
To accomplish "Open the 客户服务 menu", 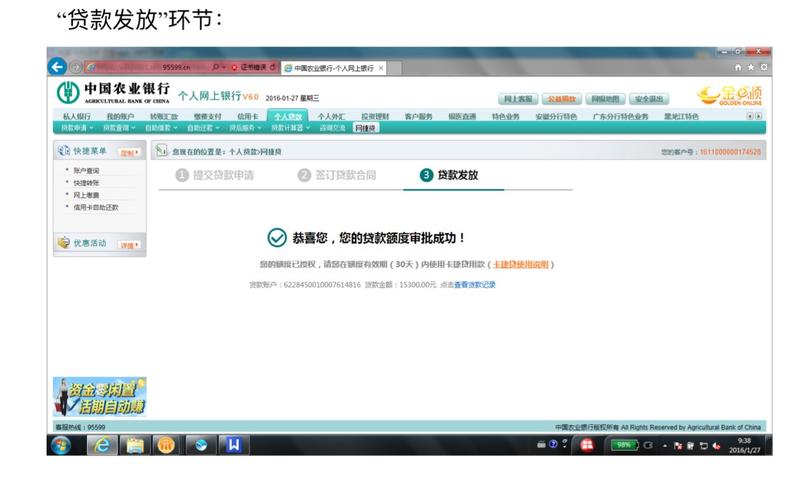I will coord(418,117).
